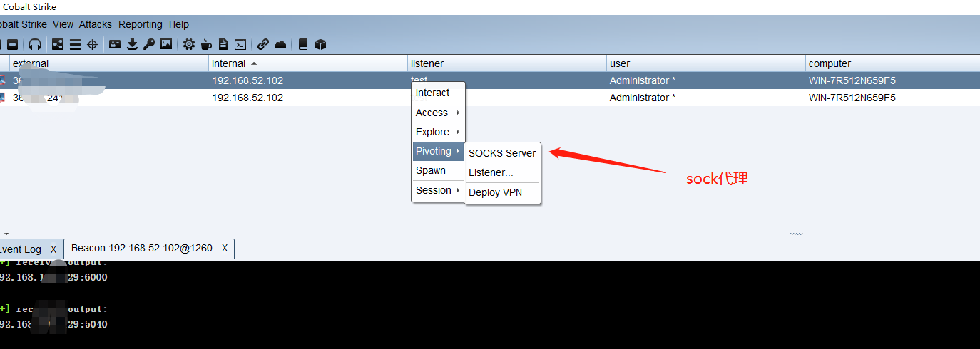Host a file using the chain-link icon
The width and height of the screenshot is (980, 349).
[x=263, y=44]
